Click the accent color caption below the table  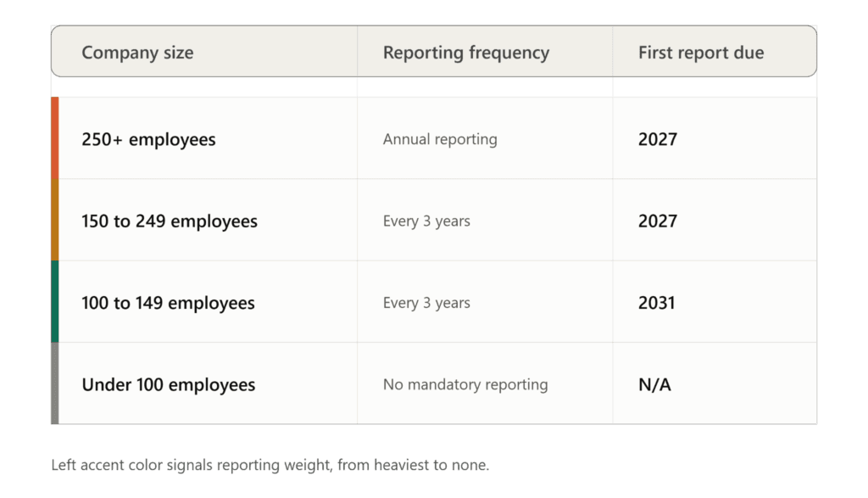point(270,465)
